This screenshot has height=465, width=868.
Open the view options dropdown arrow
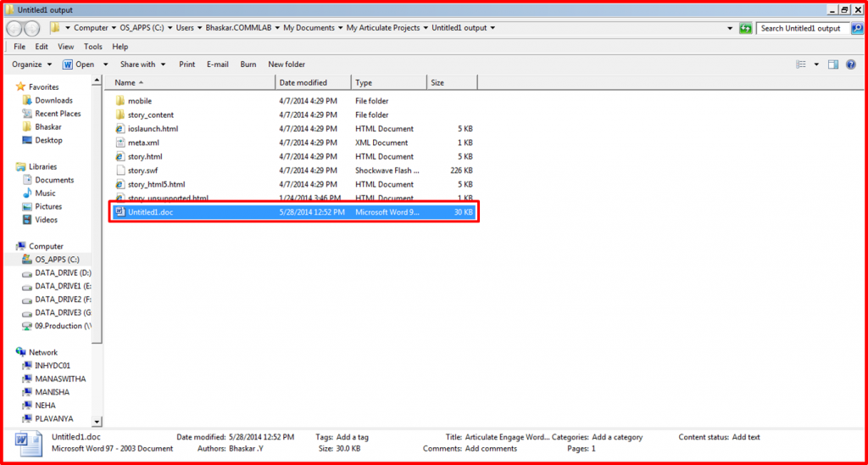[816, 64]
